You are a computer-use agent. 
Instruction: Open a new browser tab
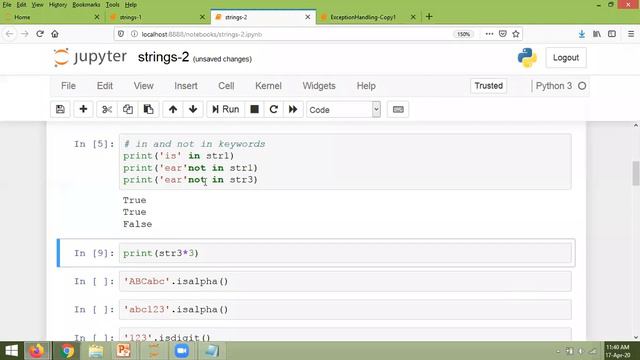429,17
